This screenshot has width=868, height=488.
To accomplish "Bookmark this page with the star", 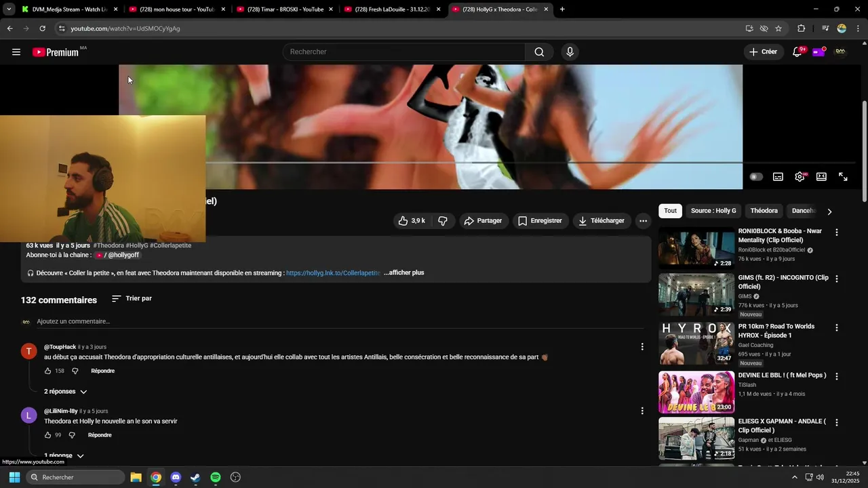I will 778,28.
